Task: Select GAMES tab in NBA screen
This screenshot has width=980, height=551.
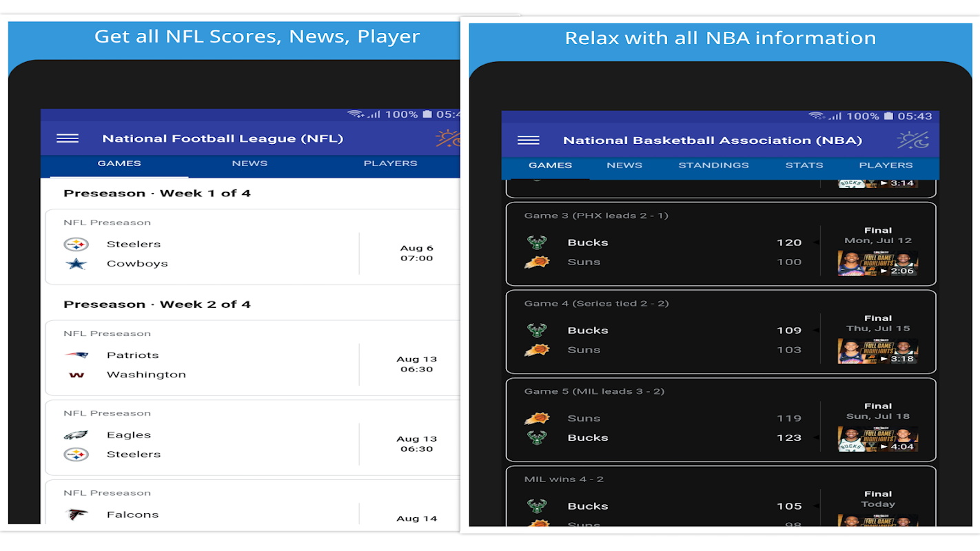Action: (550, 165)
